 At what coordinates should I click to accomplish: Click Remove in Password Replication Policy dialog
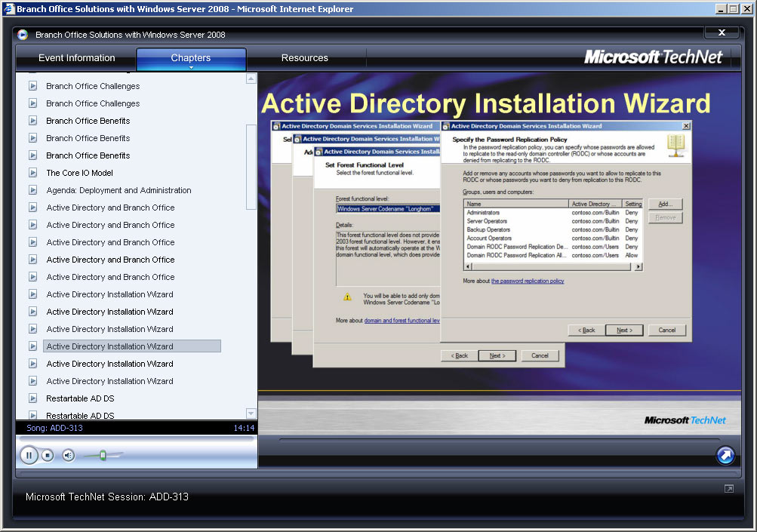click(x=665, y=218)
